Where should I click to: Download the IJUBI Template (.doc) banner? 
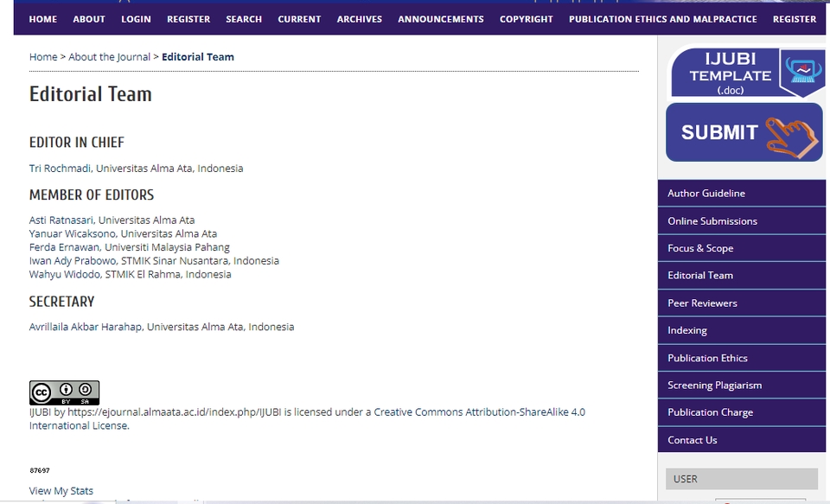click(747, 73)
